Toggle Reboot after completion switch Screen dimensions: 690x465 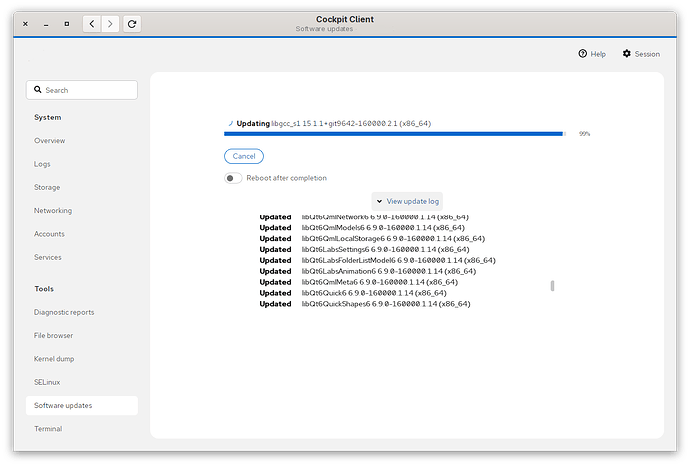point(233,178)
